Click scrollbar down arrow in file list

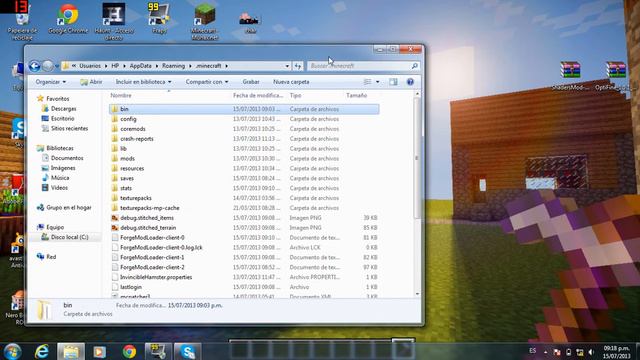pyautogui.click(x=417, y=294)
